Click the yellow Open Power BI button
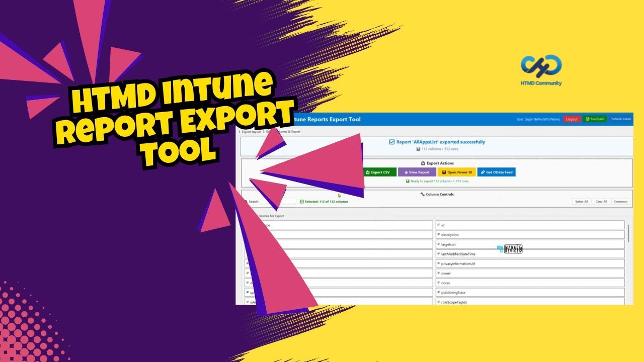This screenshot has width=644, height=362. [x=457, y=172]
